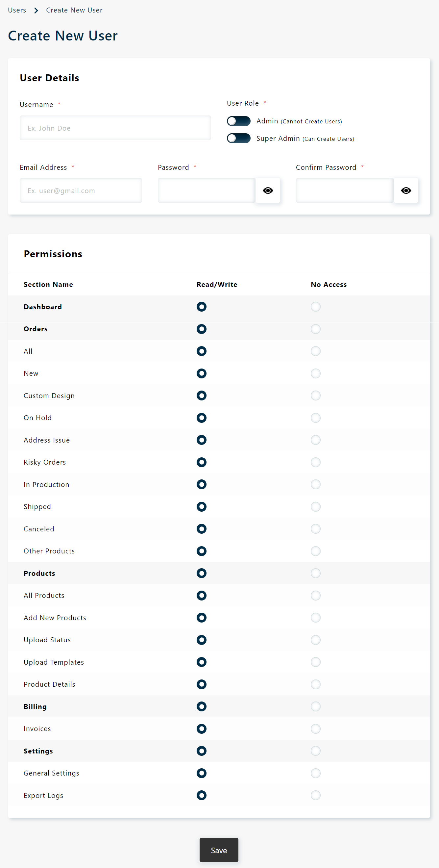Go back to Users breadcrumb
Image resolution: width=439 pixels, height=868 pixels.
tap(17, 10)
